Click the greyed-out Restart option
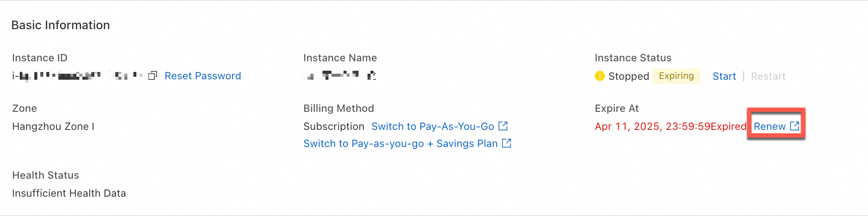 pos(768,76)
